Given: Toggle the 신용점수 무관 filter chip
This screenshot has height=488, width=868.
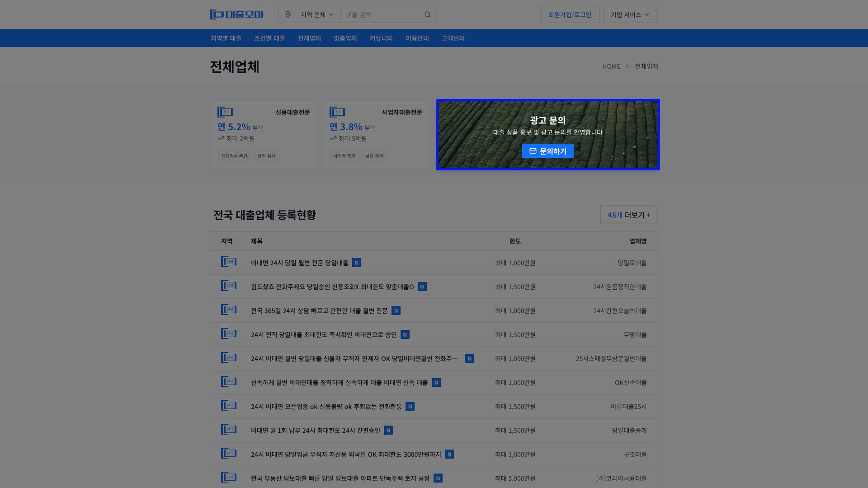Looking at the screenshot, I should coord(234,156).
